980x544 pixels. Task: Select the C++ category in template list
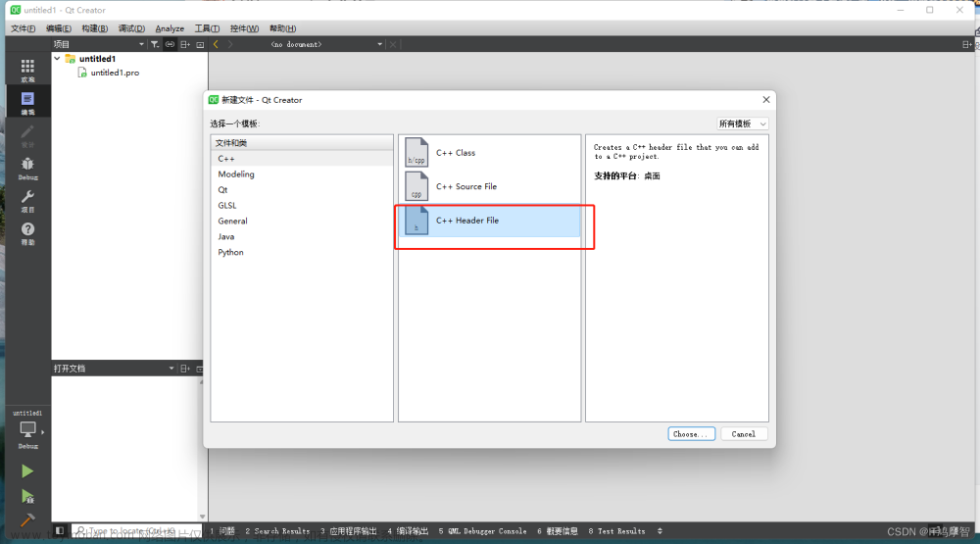click(302, 159)
